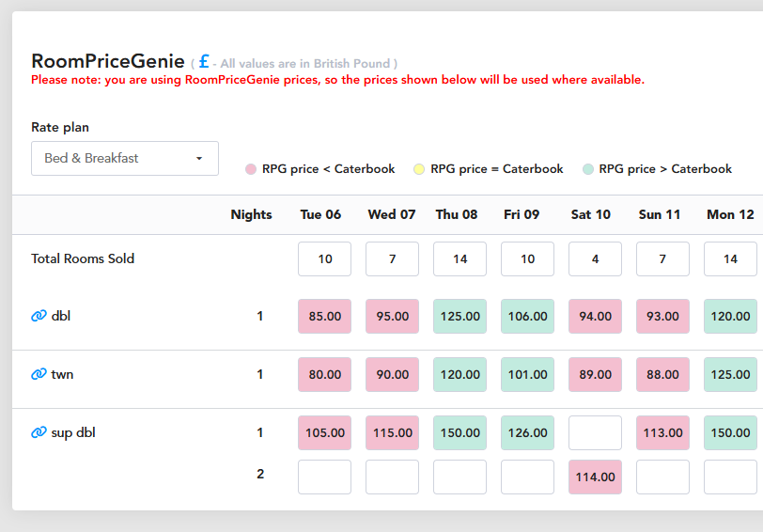Click empty sup dbl 2-night field for Tue 06
The image size is (763, 532).
324,477
